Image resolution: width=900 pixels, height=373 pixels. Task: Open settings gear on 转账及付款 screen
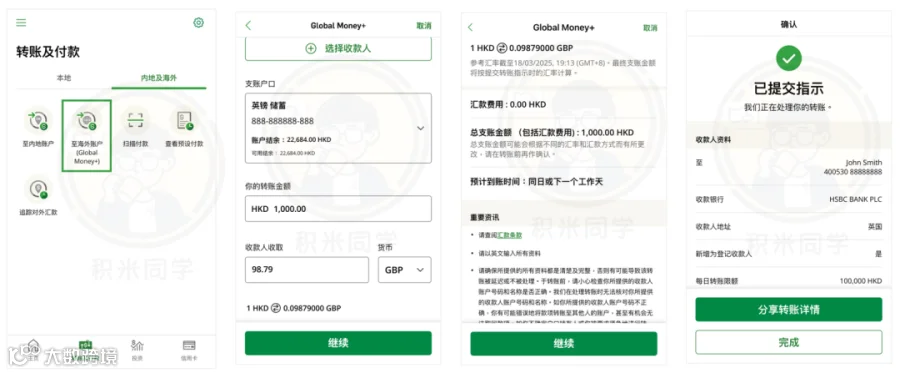tap(199, 23)
